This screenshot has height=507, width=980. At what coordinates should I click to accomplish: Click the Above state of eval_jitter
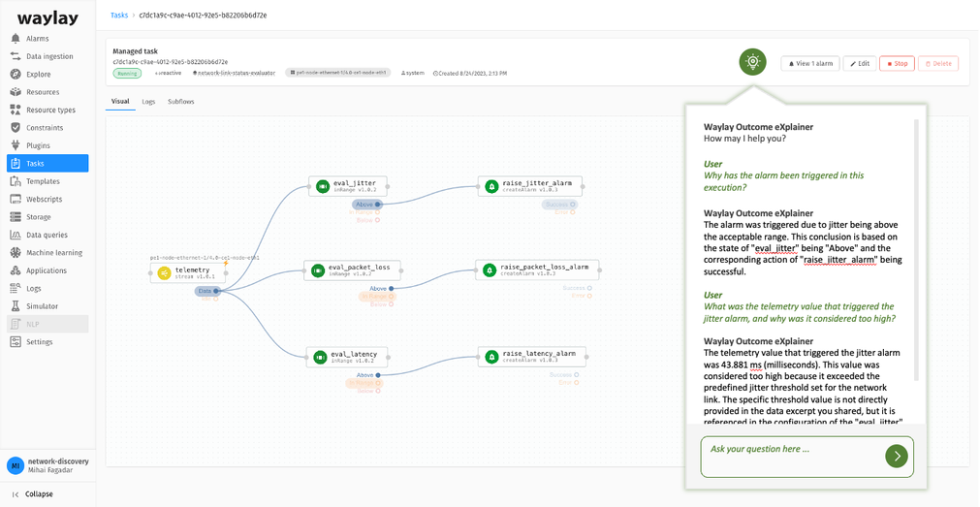[x=367, y=205]
